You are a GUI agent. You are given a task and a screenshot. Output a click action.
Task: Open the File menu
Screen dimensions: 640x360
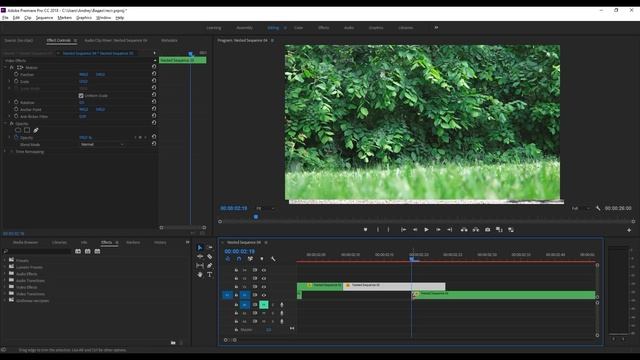coord(5,18)
